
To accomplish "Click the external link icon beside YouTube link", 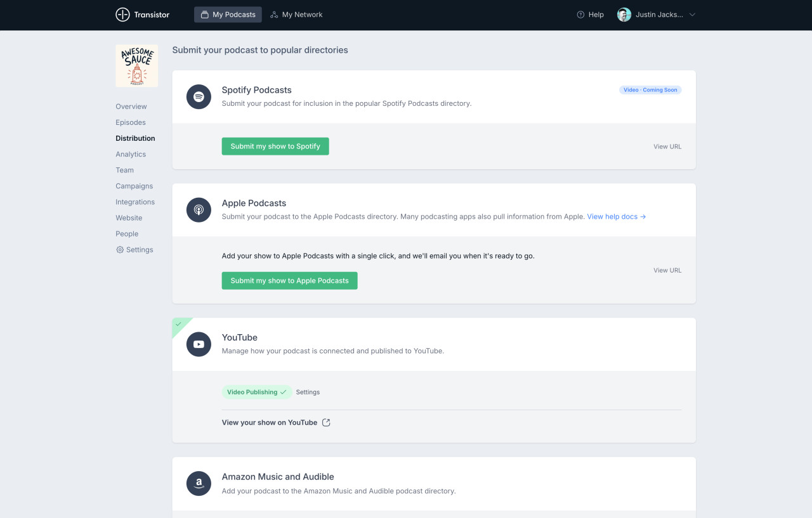I will pyautogui.click(x=326, y=423).
